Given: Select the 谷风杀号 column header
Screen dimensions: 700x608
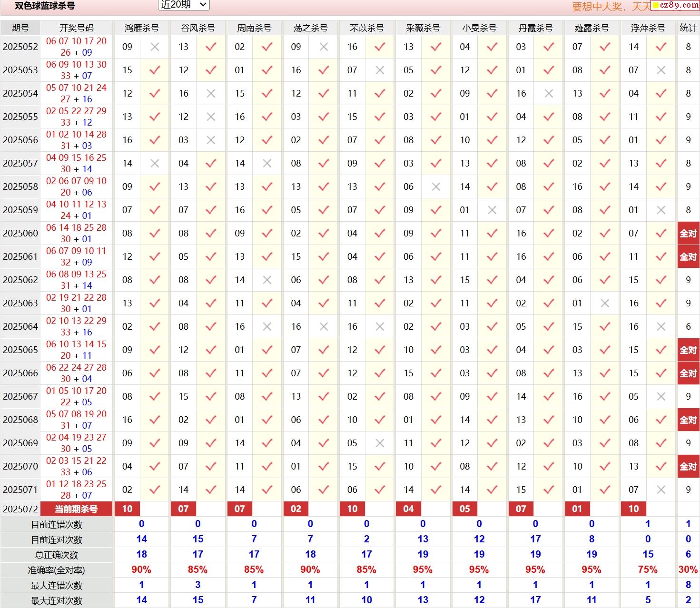Looking at the screenshot, I should coord(197,28).
